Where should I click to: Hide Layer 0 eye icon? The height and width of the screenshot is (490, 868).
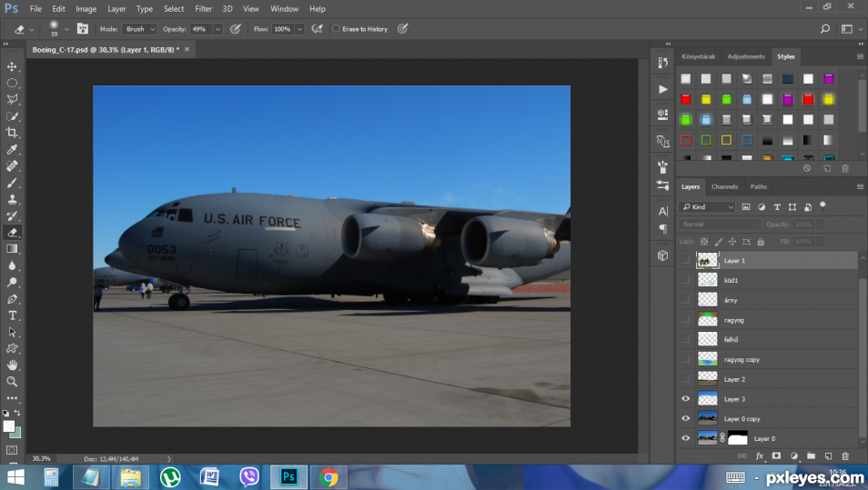pyautogui.click(x=685, y=438)
